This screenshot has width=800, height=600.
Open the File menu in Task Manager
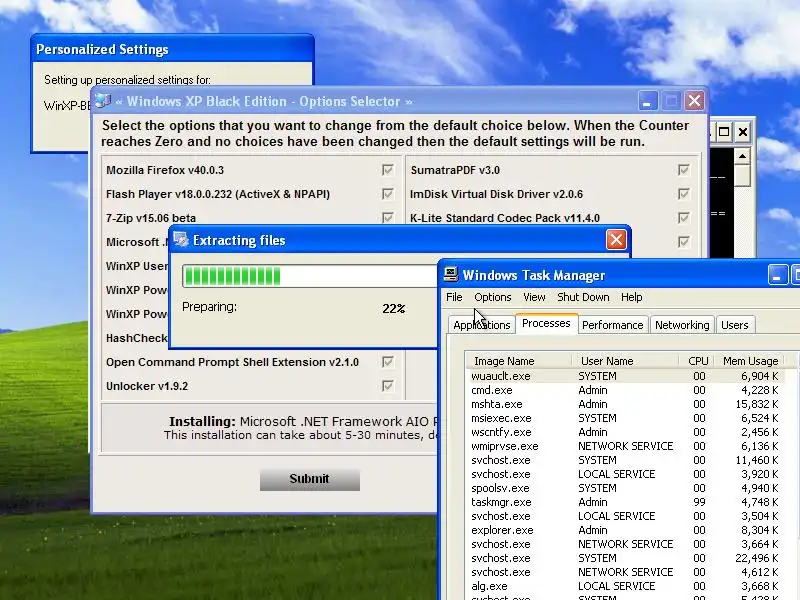(454, 297)
